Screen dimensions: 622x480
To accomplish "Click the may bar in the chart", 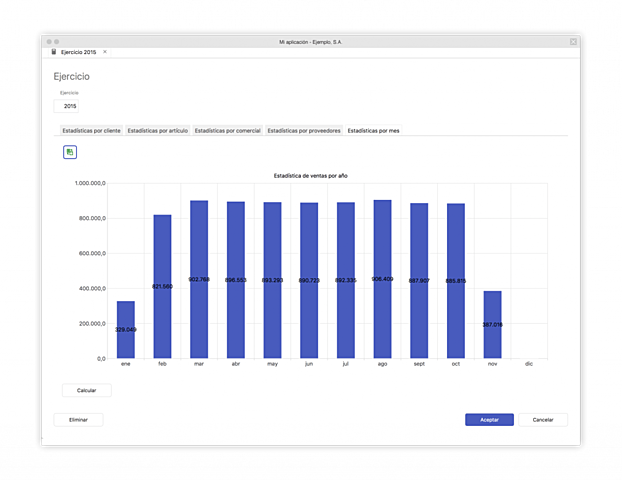I will point(273,280).
